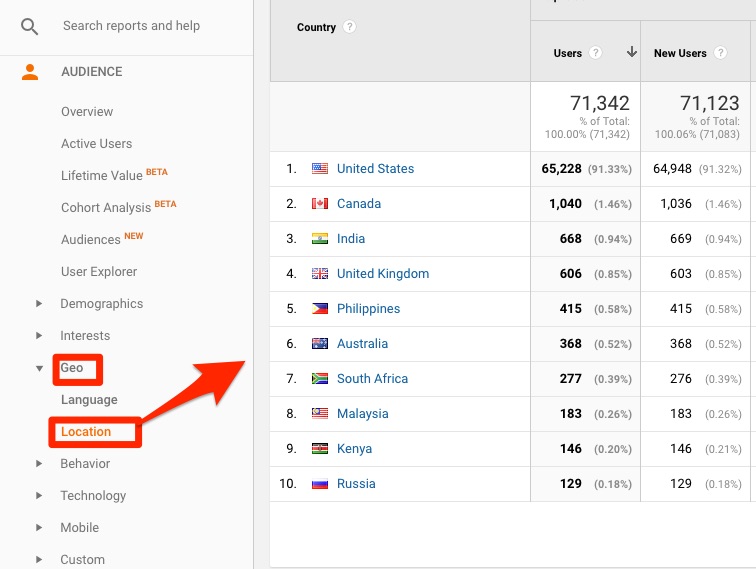Click the 71,123 total new users figure
The width and height of the screenshot is (756, 569).
[x=709, y=103]
